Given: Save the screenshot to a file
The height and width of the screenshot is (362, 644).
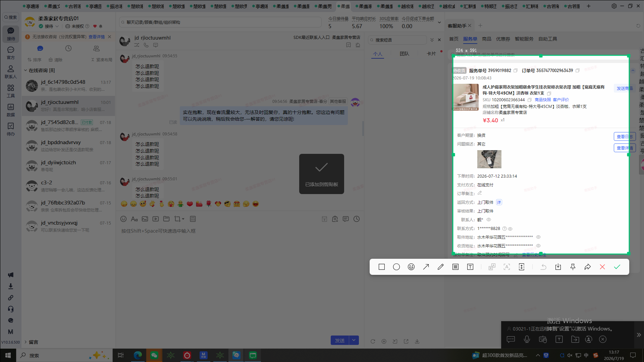Looking at the screenshot, I should (x=558, y=267).
